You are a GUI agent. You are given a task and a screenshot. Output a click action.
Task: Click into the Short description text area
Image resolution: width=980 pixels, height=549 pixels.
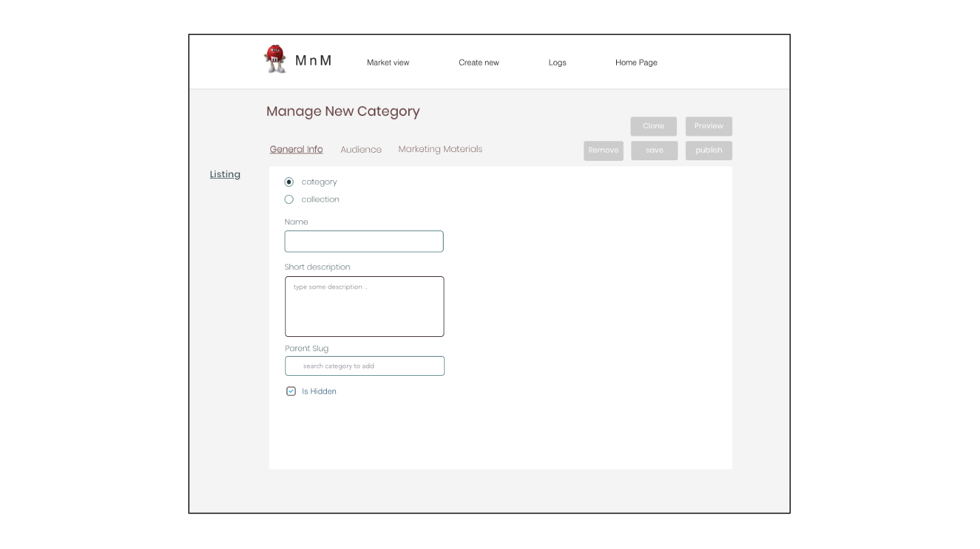click(x=364, y=306)
